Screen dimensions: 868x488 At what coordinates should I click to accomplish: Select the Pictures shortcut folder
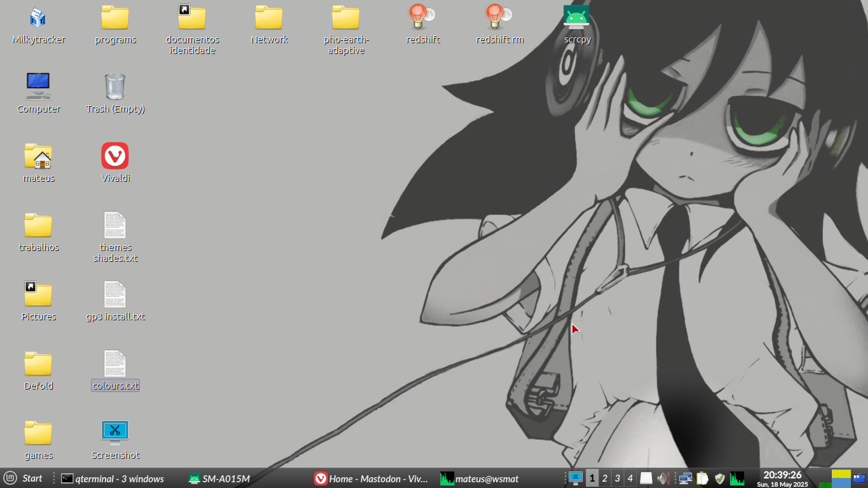38,294
